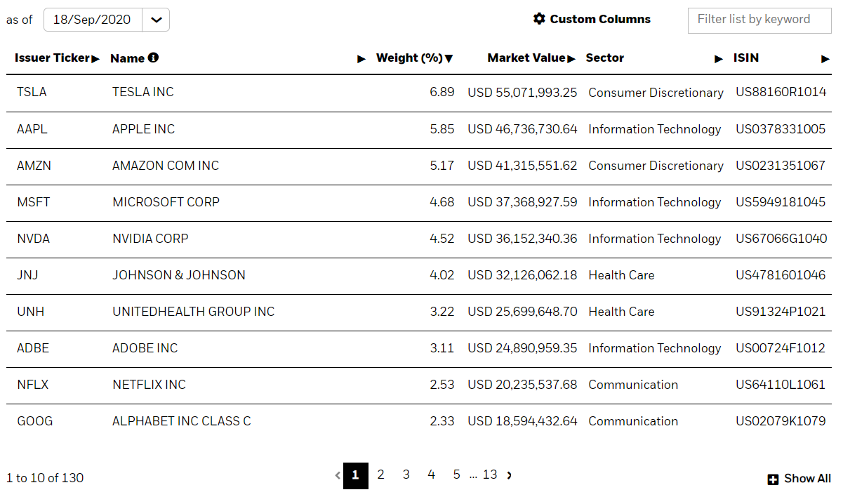The height and width of the screenshot is (504, 843).
Task: Click the plus icon beside Show All
Action: click(x=773, y=479)
